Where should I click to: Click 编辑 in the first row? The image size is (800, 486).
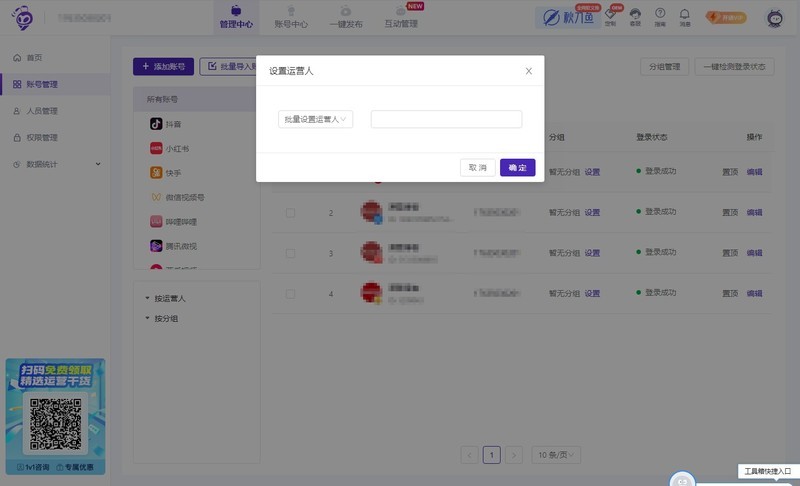[x=754, y=172]
